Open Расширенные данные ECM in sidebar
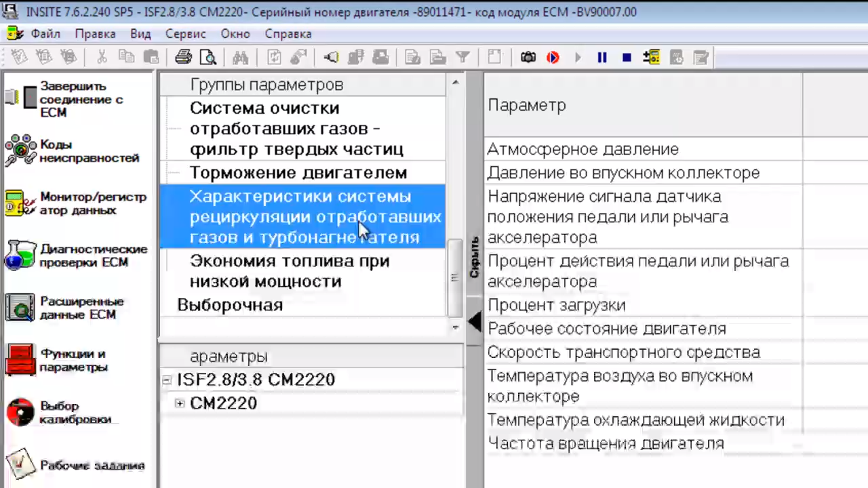 coord(64,308)
